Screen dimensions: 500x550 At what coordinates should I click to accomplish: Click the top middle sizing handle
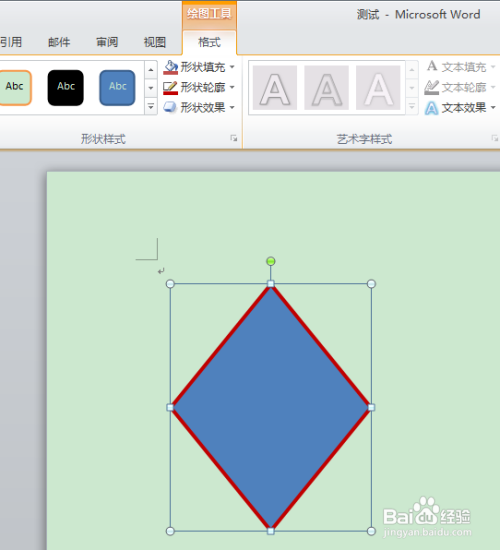[x=271, y=284]
